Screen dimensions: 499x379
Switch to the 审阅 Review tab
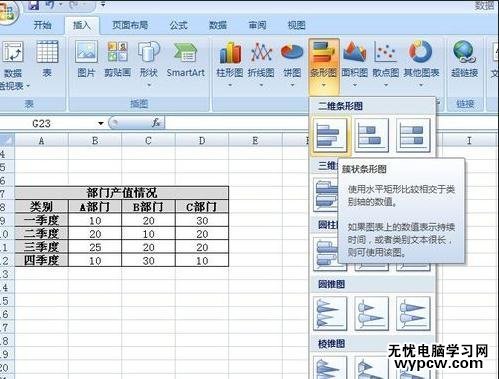coord(257,25)
